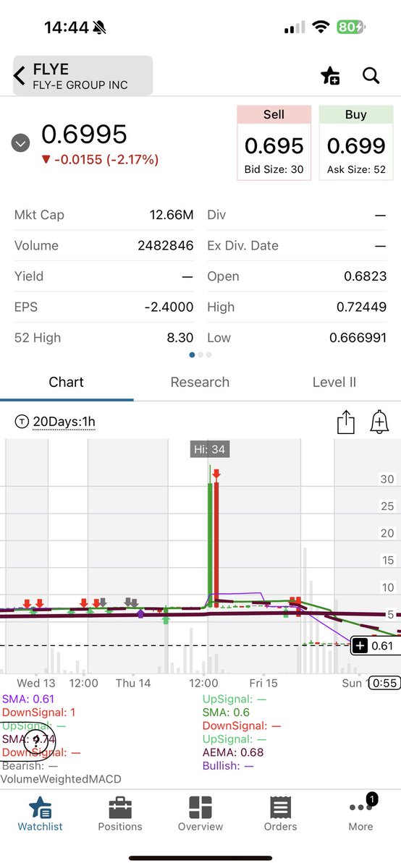Tap the silent mode bell icon
The width and height of the screenshot is (401, 868).
click(100, 27)
